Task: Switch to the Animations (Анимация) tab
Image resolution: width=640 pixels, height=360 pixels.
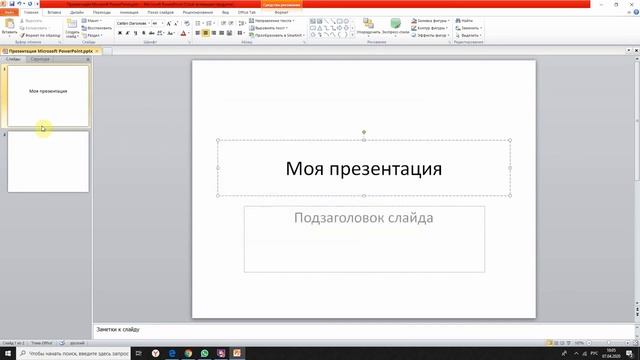Action: pyautogui.click(x=129, y=13)
